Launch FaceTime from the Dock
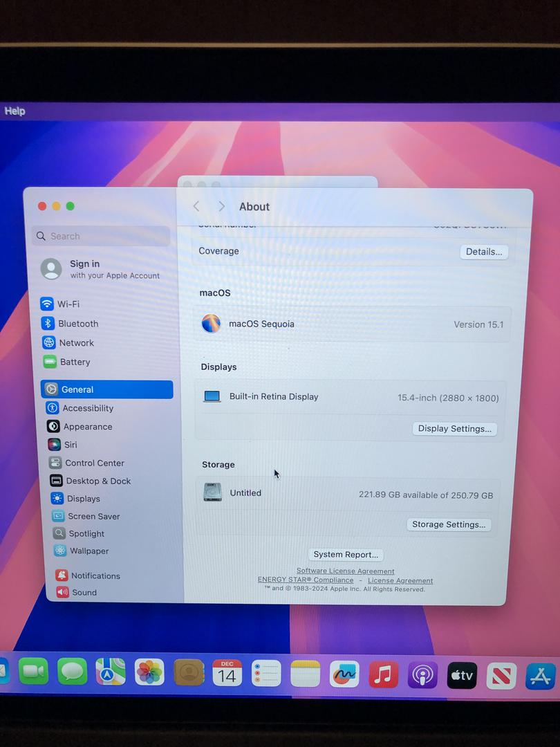This screenshot has width=560, height=747. pyautogui.click(x=33, y=671)
